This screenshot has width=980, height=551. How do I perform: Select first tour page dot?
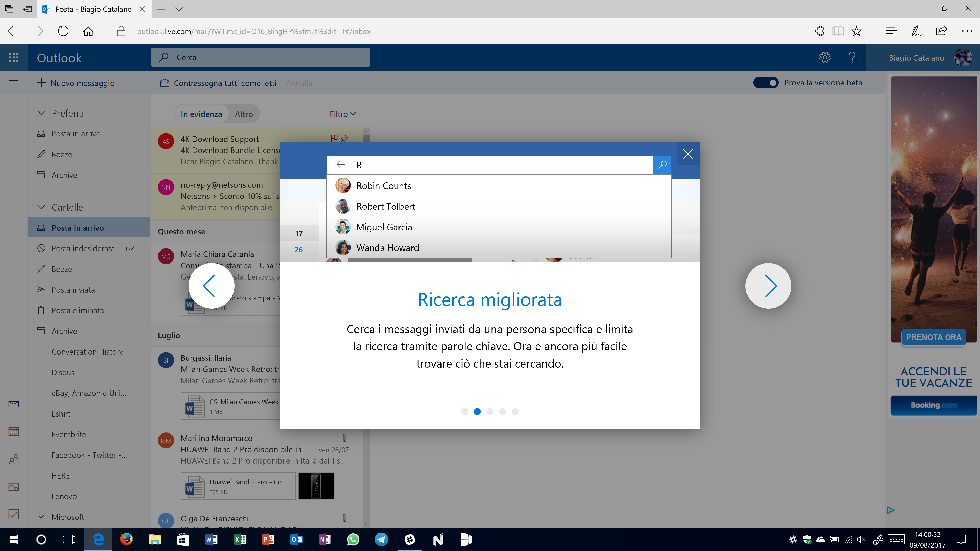464,411
